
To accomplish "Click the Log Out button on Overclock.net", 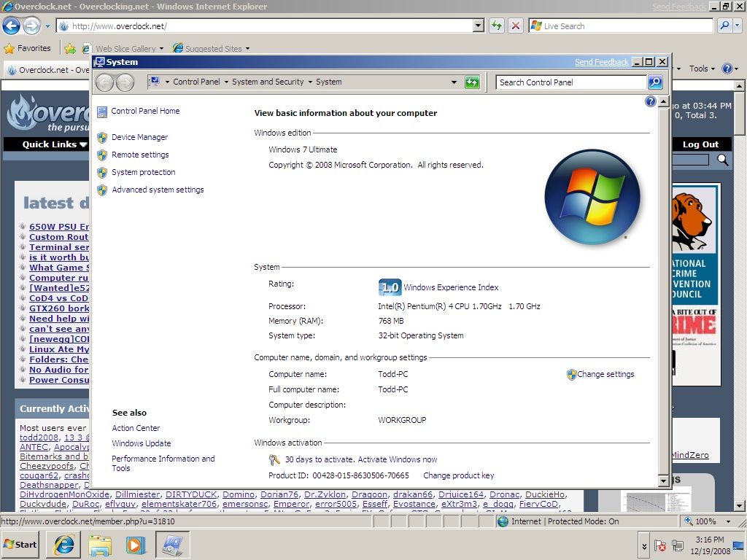I will (700, 144).
